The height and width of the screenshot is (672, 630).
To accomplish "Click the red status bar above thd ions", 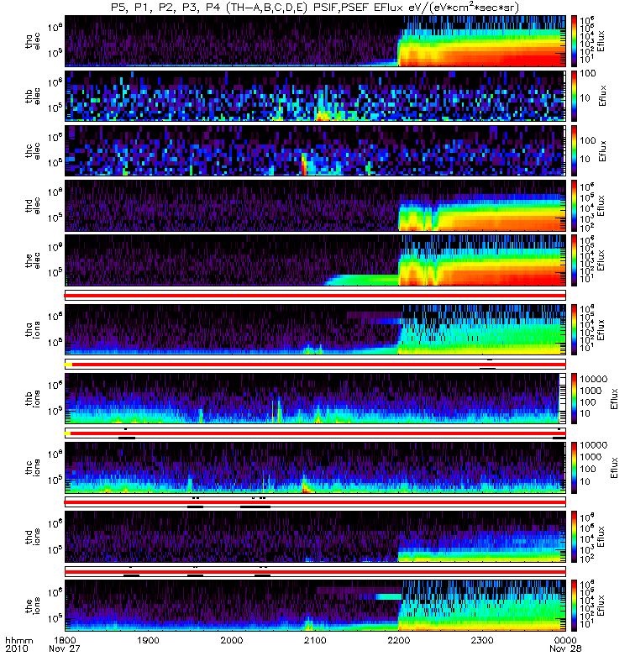I will pyautogui.click(x=315, y=502).
